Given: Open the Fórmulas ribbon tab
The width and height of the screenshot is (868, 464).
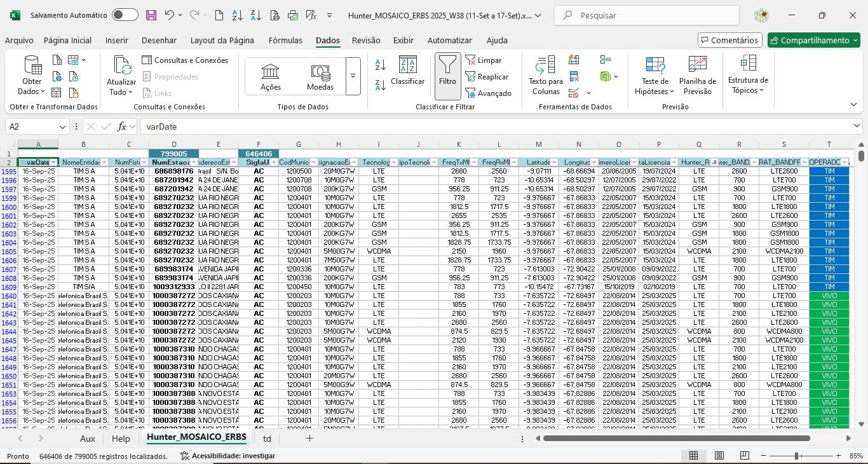Looking at the screenshot, I should coord(285,40).
